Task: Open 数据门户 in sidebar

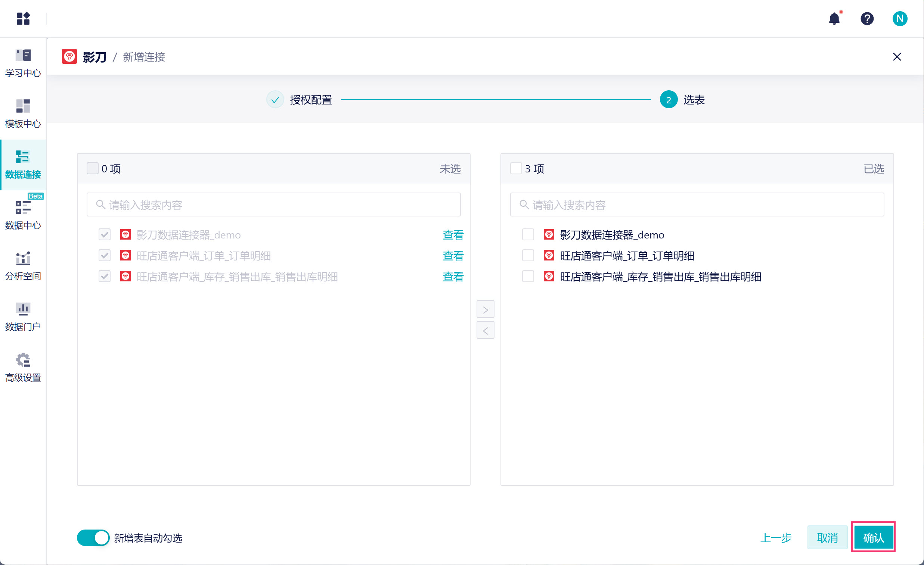Action: 23,316
